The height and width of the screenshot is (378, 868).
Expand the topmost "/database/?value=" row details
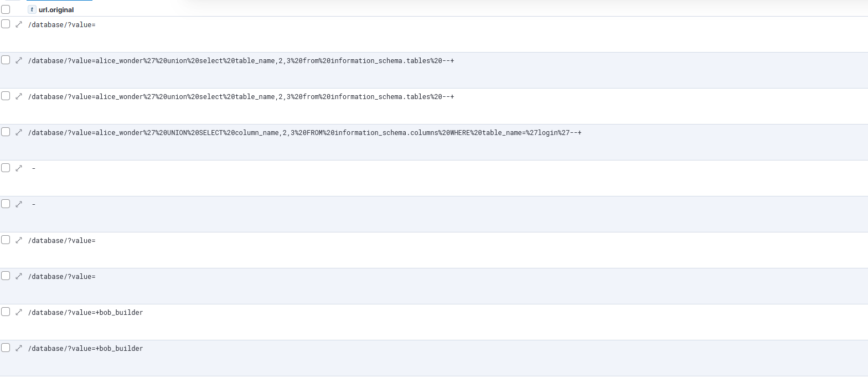pos(19,24)
